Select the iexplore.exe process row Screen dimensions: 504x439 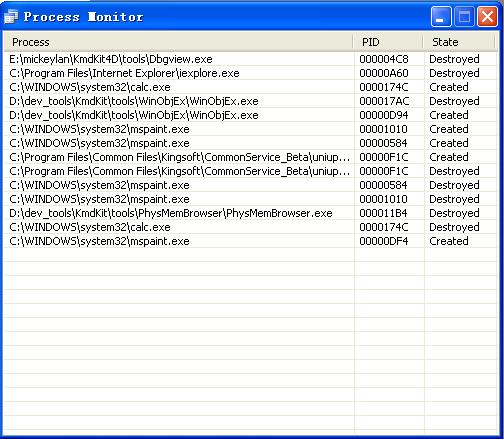[x=250, y=73]
